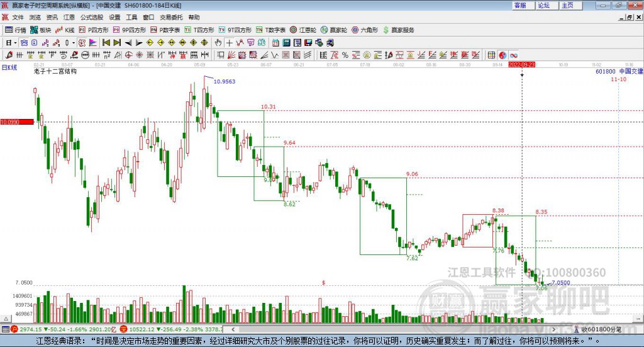The image size is (644, 347).
Task: Click the status bar table icon
Action: [x=5, y=329]
